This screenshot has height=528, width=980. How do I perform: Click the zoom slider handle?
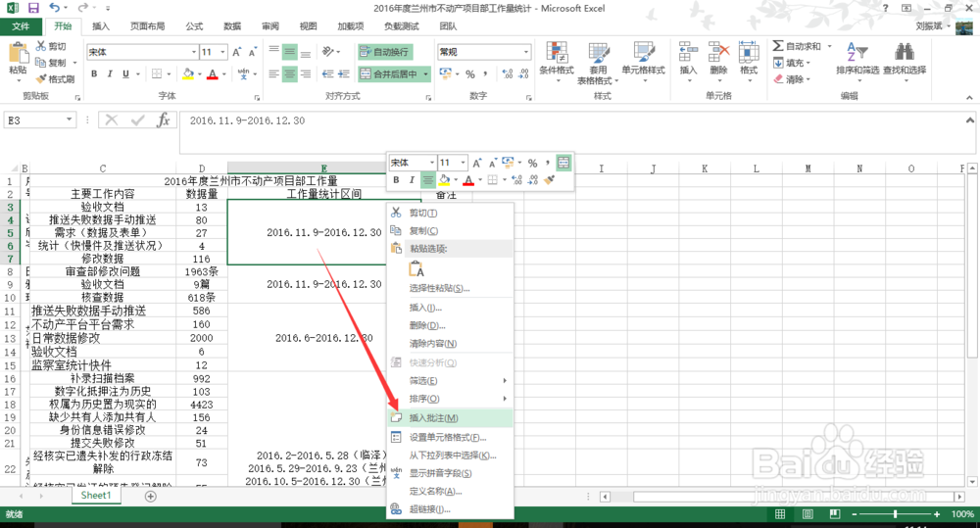pyautogui.click(x=896, y=513)
